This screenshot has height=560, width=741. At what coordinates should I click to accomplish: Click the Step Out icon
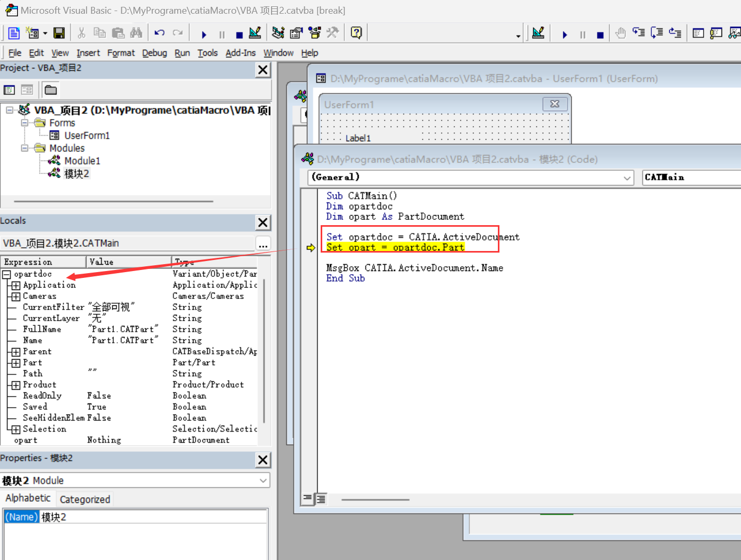click(675, 33)
